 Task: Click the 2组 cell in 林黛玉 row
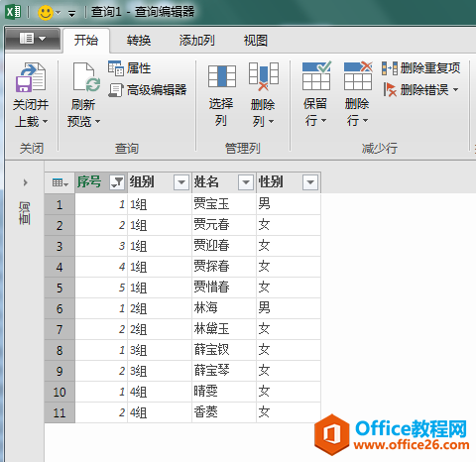[160, 329]
